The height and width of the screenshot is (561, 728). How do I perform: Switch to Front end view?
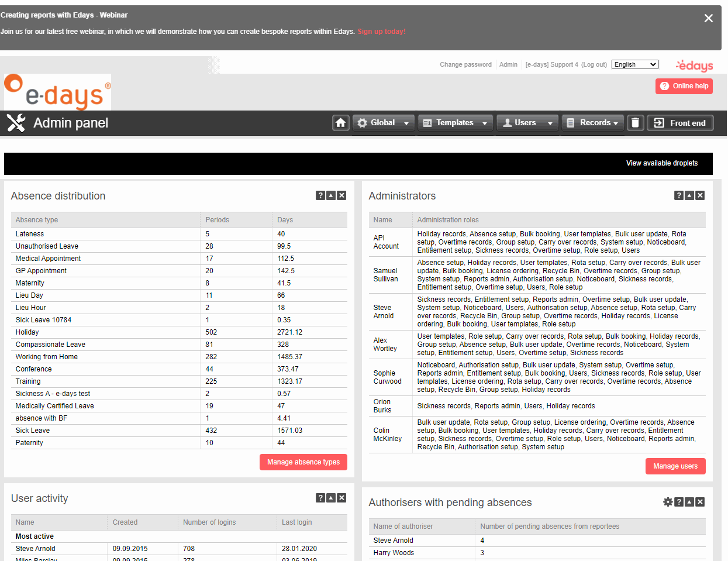[680, 123]
